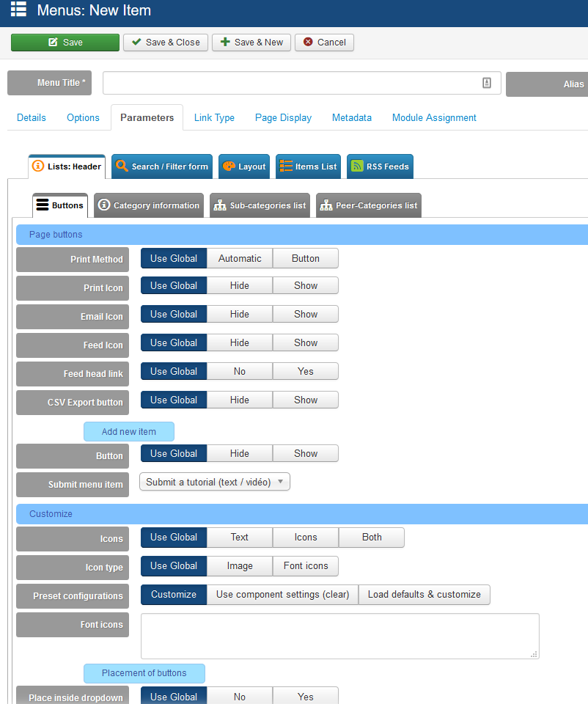
Task: Click the RSS Feeds feed icon
Action: point(356,166)
